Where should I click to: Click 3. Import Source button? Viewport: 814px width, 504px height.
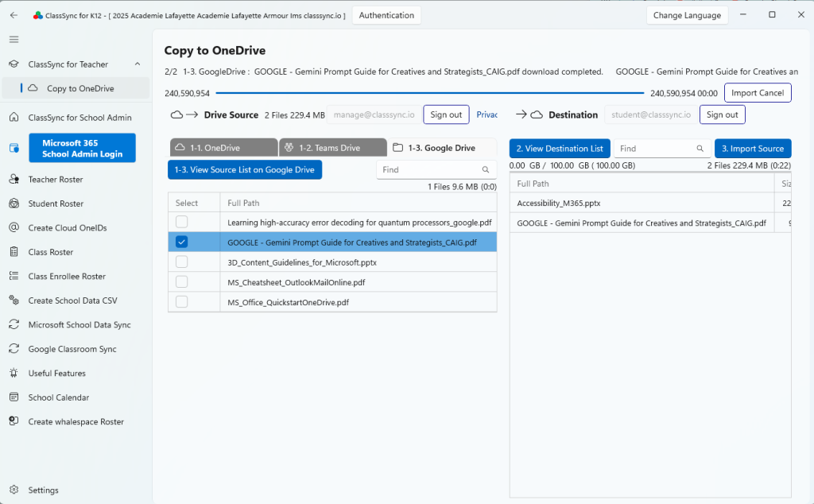(x=753, y=149)
